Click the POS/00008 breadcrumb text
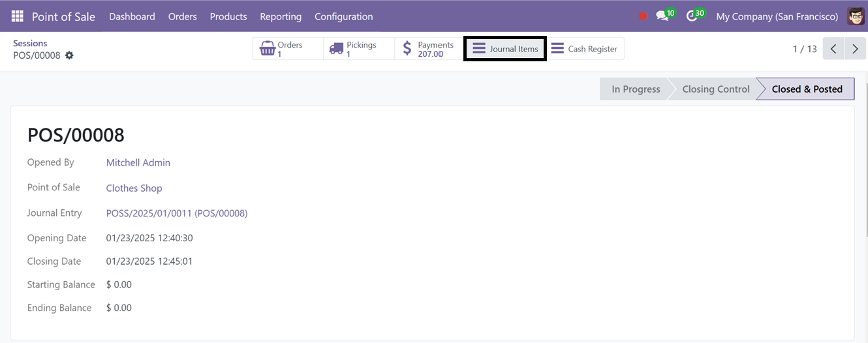The width and height of the screenshot is (868, 343). [37, 55]
